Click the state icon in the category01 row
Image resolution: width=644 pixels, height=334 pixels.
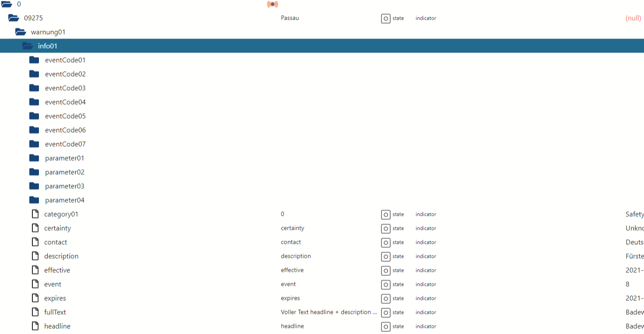[385, 214]
